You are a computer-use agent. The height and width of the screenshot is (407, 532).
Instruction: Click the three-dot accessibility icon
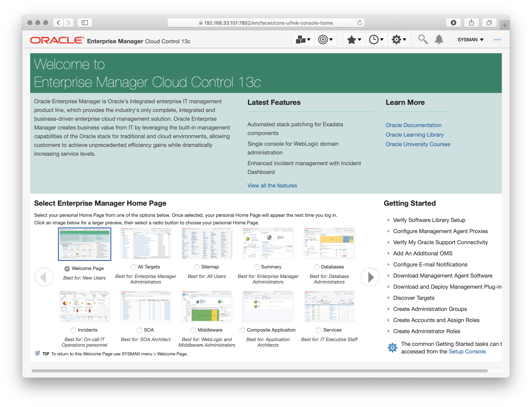pyautogui.click(x=497, y=40)
